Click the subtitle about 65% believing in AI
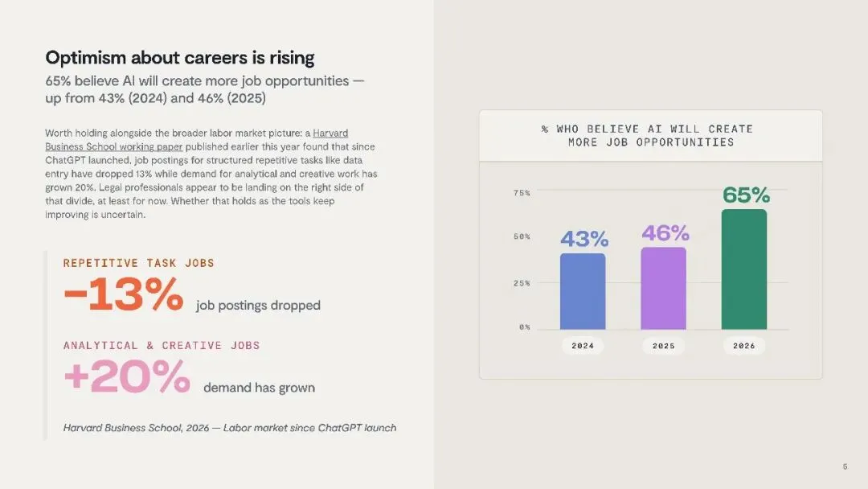The height and width of the screenshot is (489, 868). pos(204,89)
